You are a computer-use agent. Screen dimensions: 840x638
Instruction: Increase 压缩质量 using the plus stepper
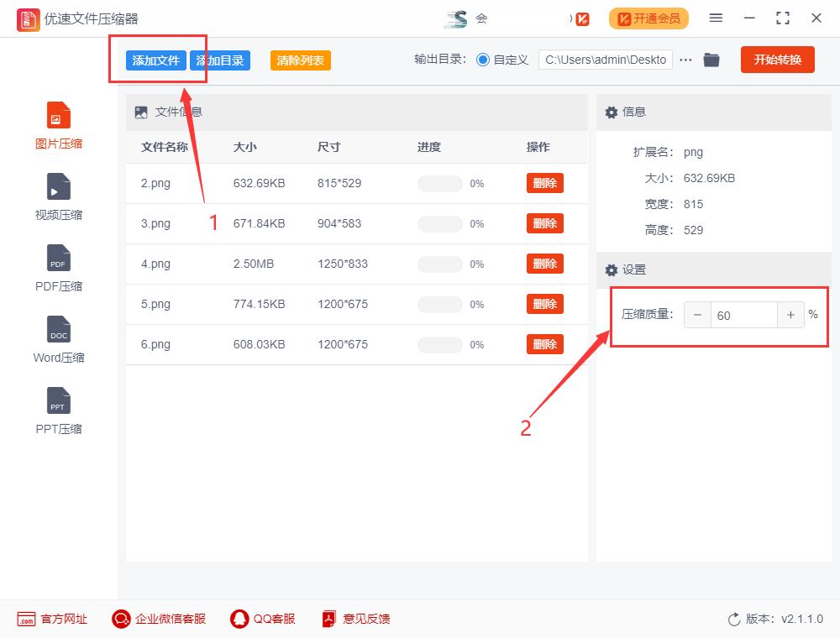coord(790,314)
